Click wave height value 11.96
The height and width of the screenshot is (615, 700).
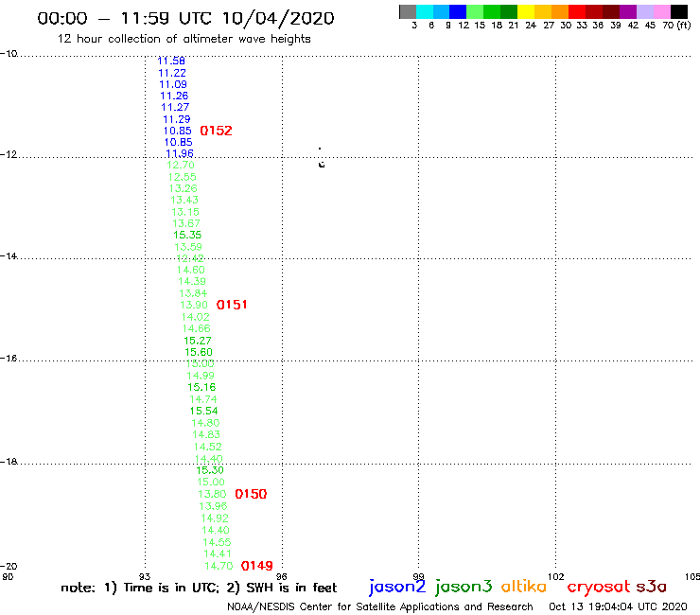[180, 153]
